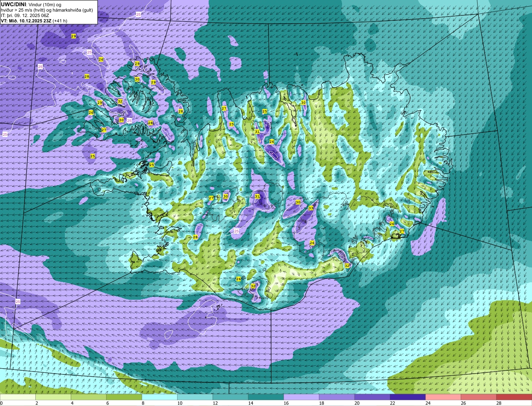
Task: Click the legend scale tick label "2"
Action: [37, 403]
